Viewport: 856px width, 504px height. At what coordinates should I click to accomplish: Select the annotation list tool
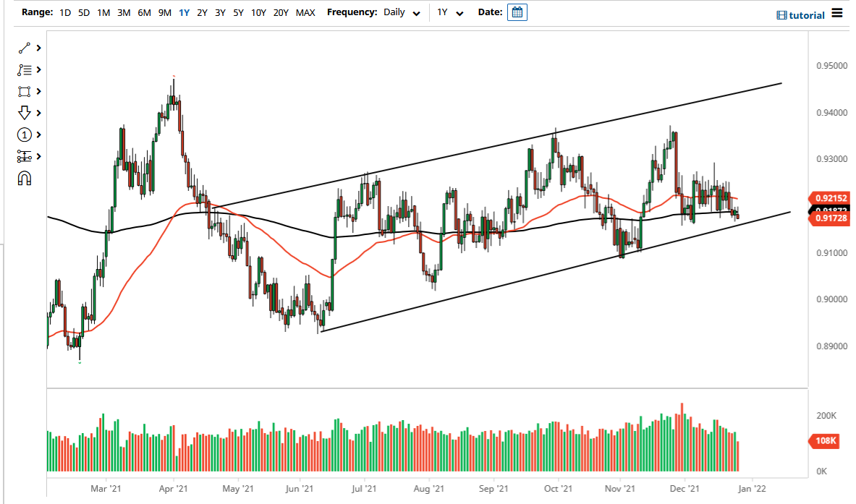coord(25,69)
